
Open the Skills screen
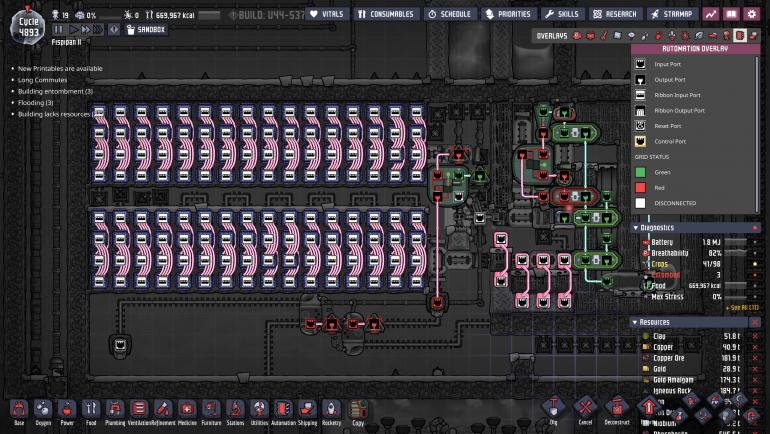tap(563, 14)
